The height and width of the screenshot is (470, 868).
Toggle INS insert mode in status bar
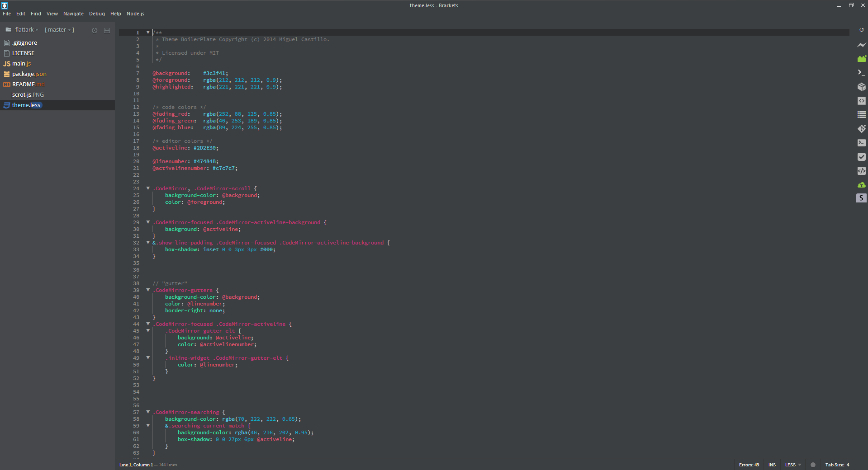[772, 465]
